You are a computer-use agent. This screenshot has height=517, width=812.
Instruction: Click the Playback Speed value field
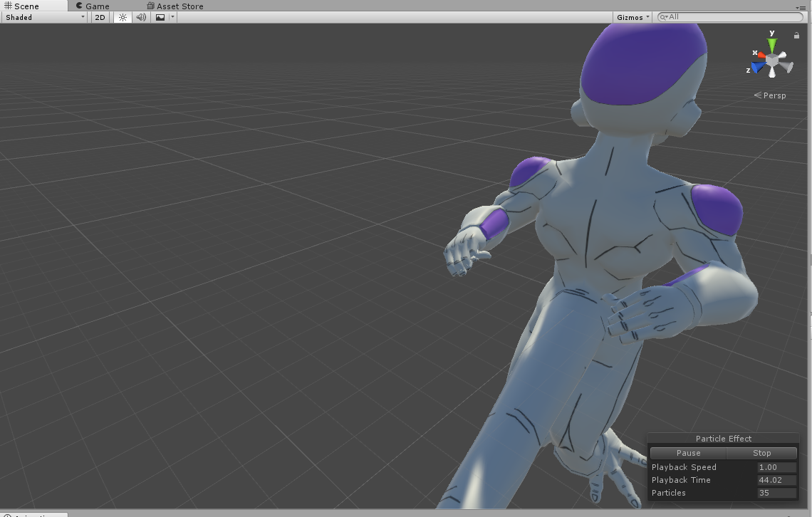776,467
